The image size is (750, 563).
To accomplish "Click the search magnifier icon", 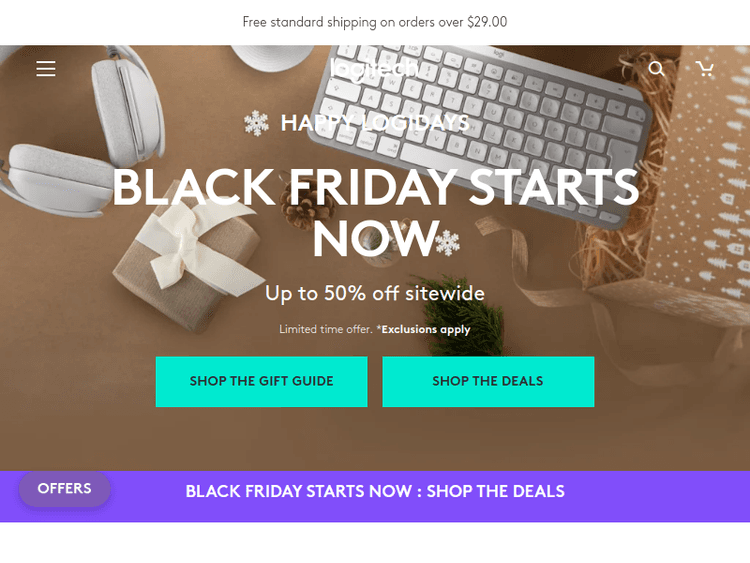I will pos(656,68).
